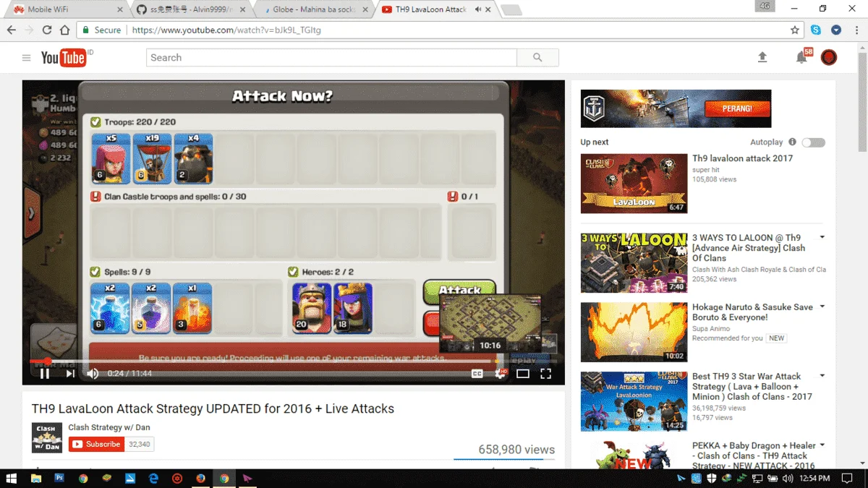868x488 pixels.
Task: Open Chrome home page button
Action: point(64,30)
